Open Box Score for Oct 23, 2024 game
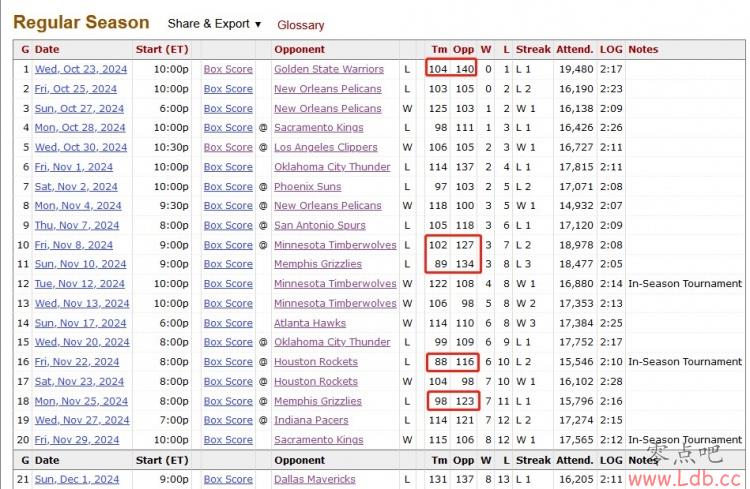 point(228,69)
